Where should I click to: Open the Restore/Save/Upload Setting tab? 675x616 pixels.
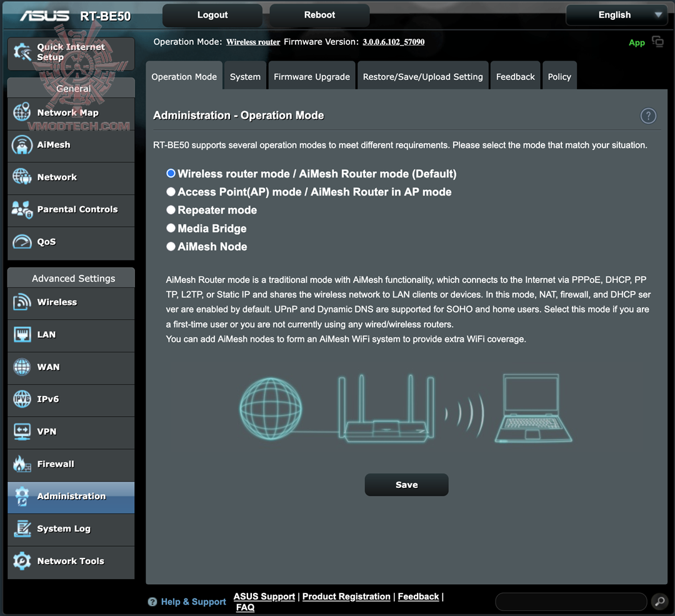(422, 76)
